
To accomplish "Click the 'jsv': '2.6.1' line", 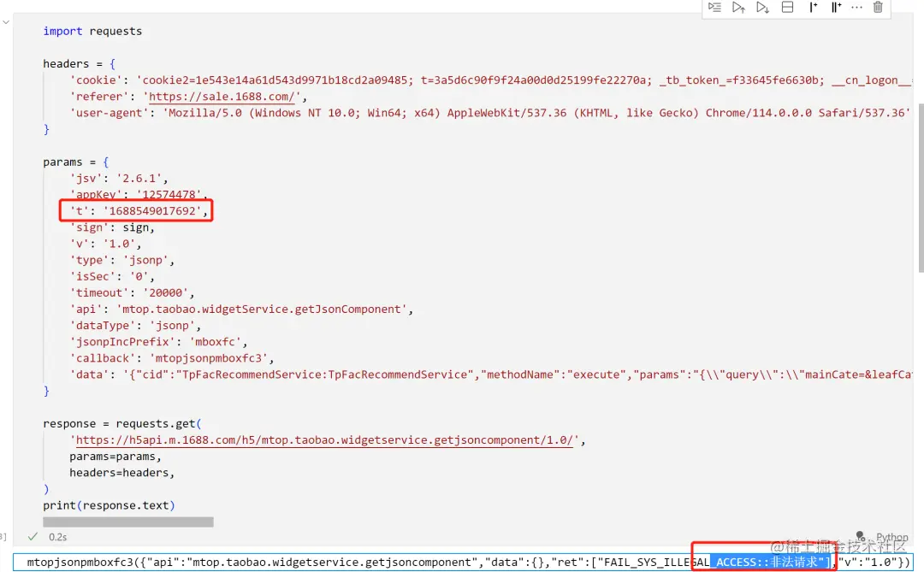I will click(x=118, y=179).
